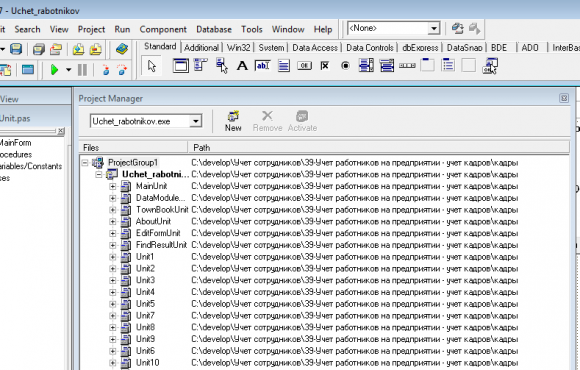Open the Tools menu

point(252,29)
